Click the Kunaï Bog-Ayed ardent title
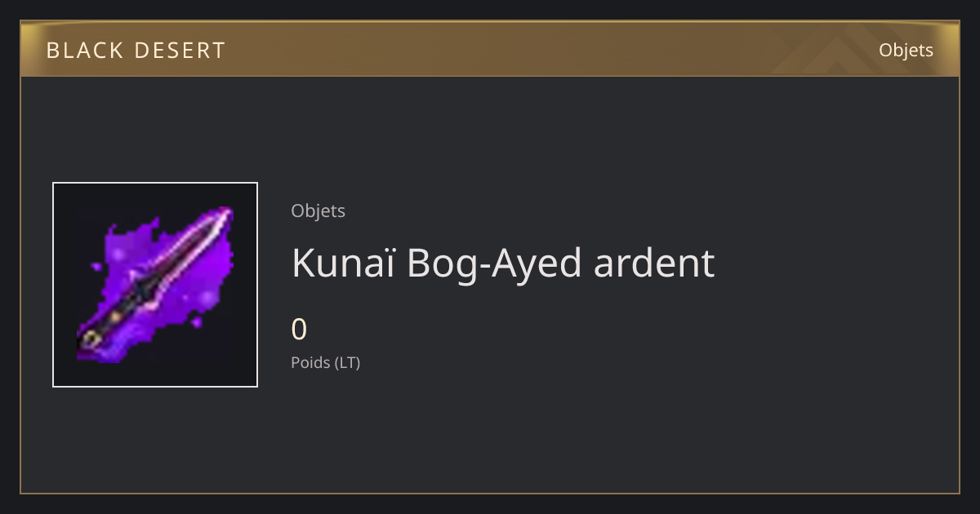980x514 pixels. [503, 263]
